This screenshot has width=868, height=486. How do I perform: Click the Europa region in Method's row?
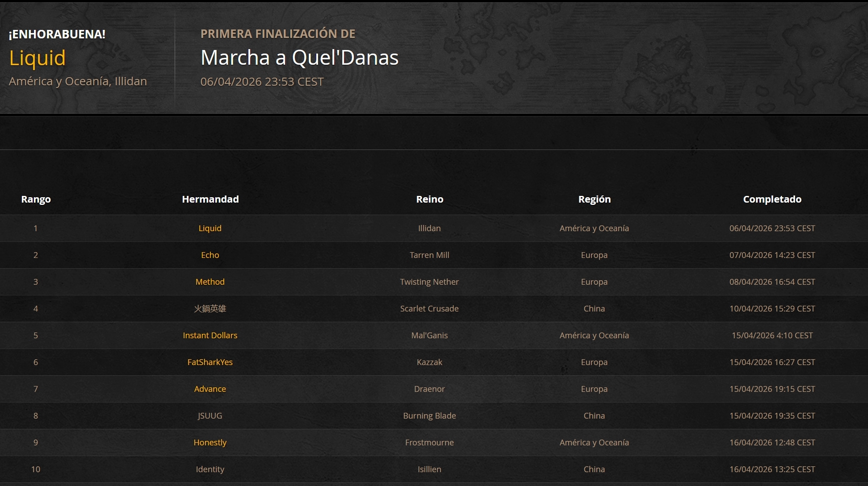click(x=594, y=282)
